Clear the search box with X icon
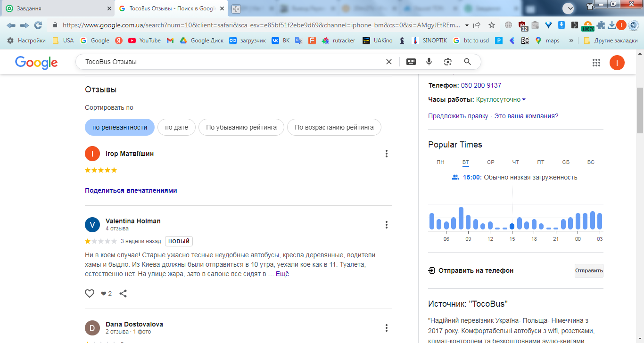The width and height of the screenshot is (644, 343). point(389,62)
